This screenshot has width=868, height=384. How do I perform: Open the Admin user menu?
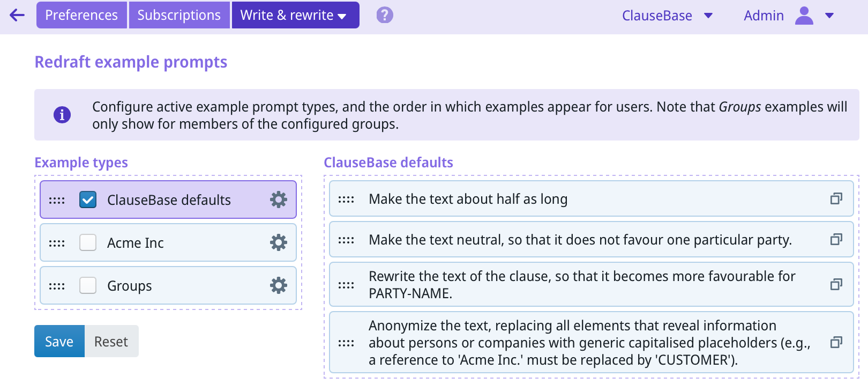click(x=789, y=16)
